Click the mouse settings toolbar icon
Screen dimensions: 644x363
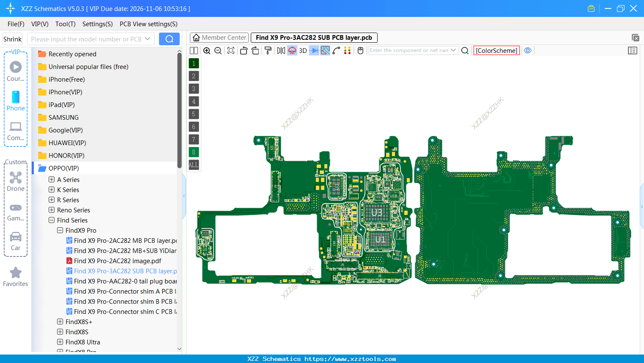coord(360,50)
